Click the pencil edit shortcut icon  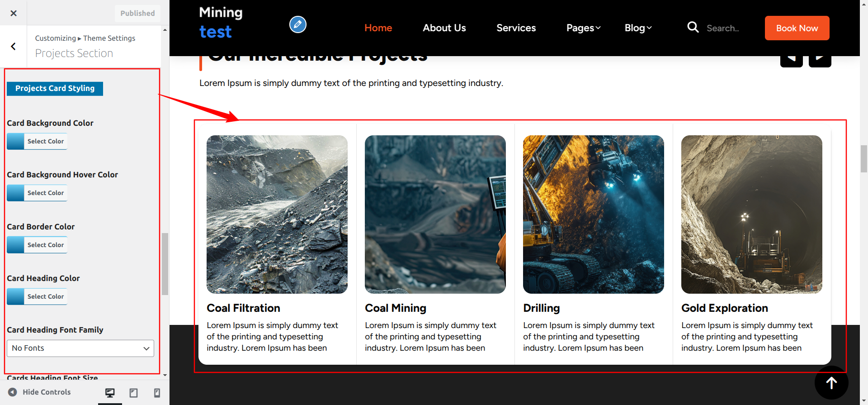[x=297, y=24]
